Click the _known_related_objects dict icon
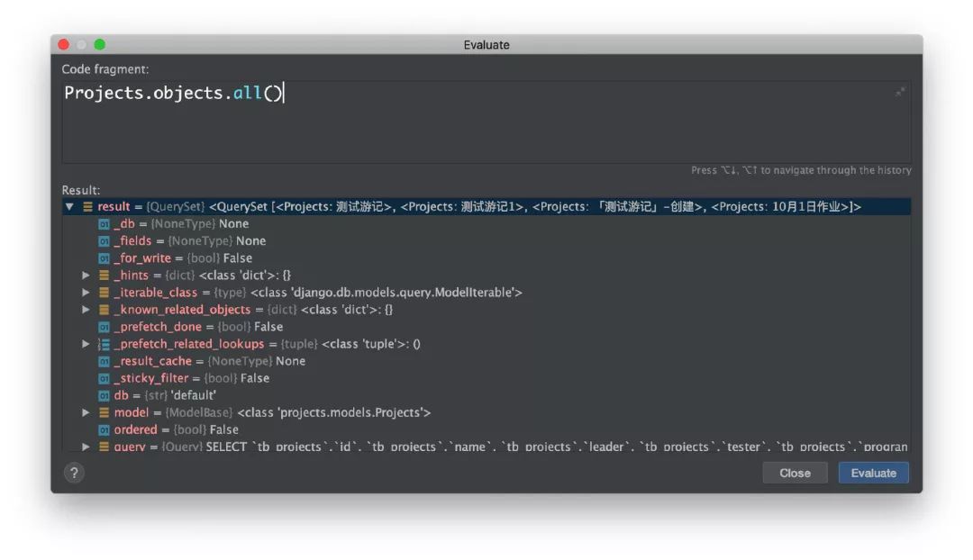Screen dimensions: 973x560 coord(104,310)
